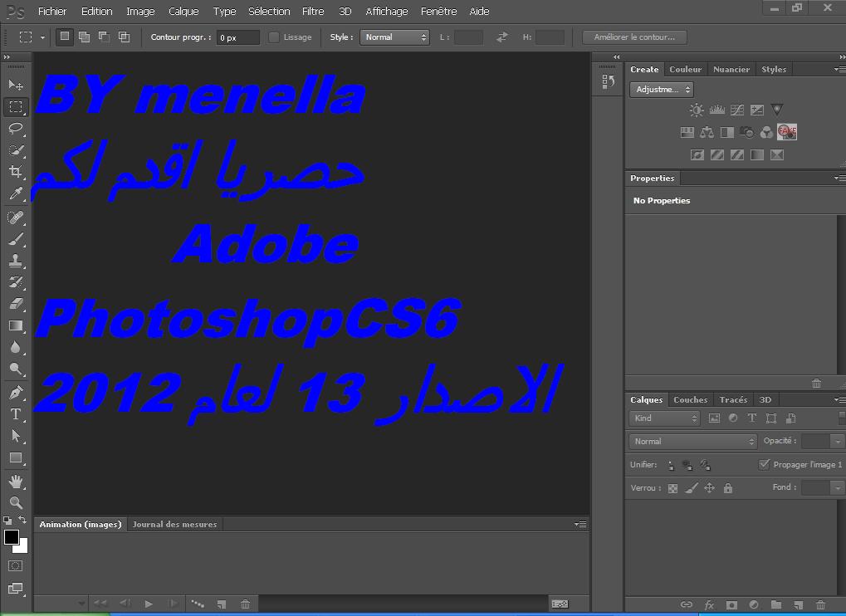Select the Dodge tool
846x616 pixels.
tap(16, 369)
